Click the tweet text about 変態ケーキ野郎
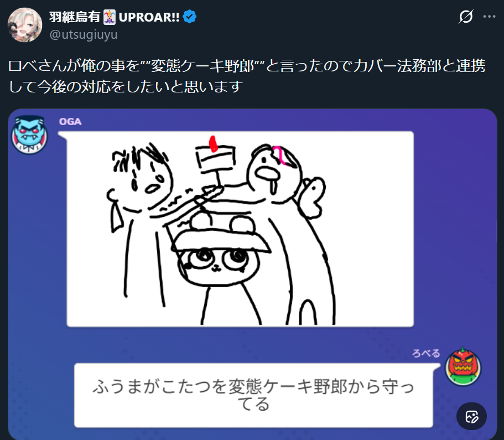The height and width of the screenshot is (440, 504). [x=247, y=76]
